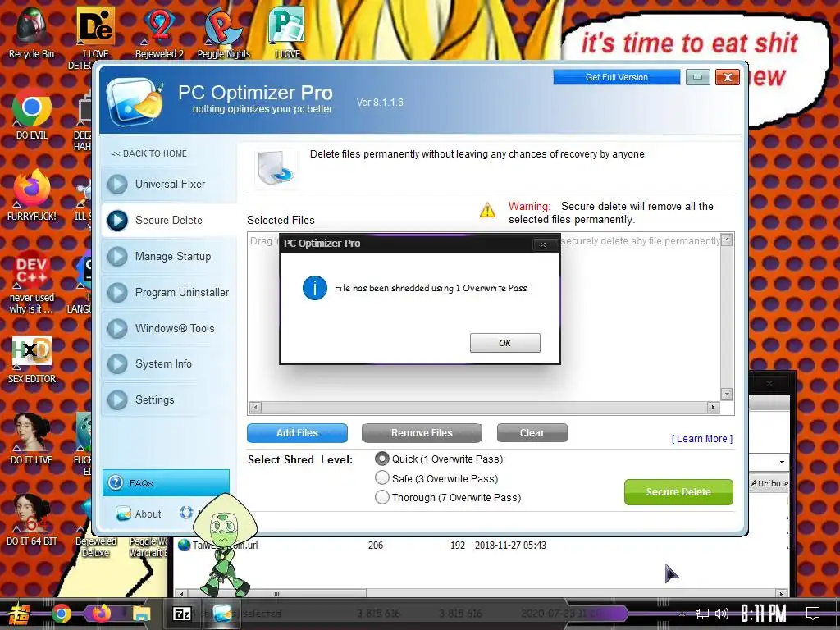This screenshot has height=630, width=840.
Task: Open notification center icon
Action: pos(813,614)
